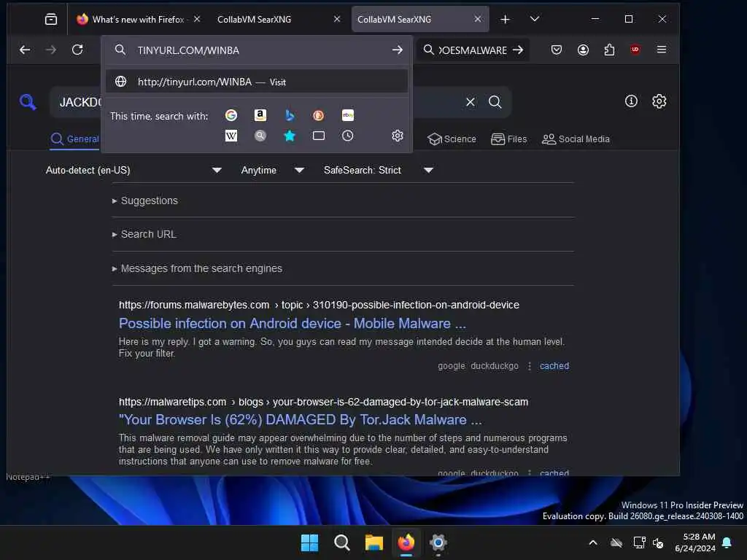The width and height of the screenshot is (747, 560).
Task: Open Firefox account menu
Action: click(x=583, y=50)
